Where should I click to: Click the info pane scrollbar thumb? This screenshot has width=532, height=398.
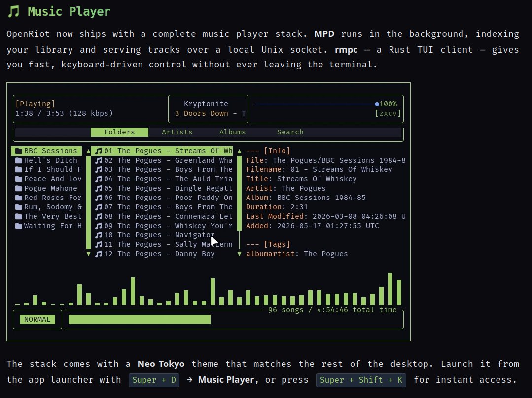click(x=239, y=193)
